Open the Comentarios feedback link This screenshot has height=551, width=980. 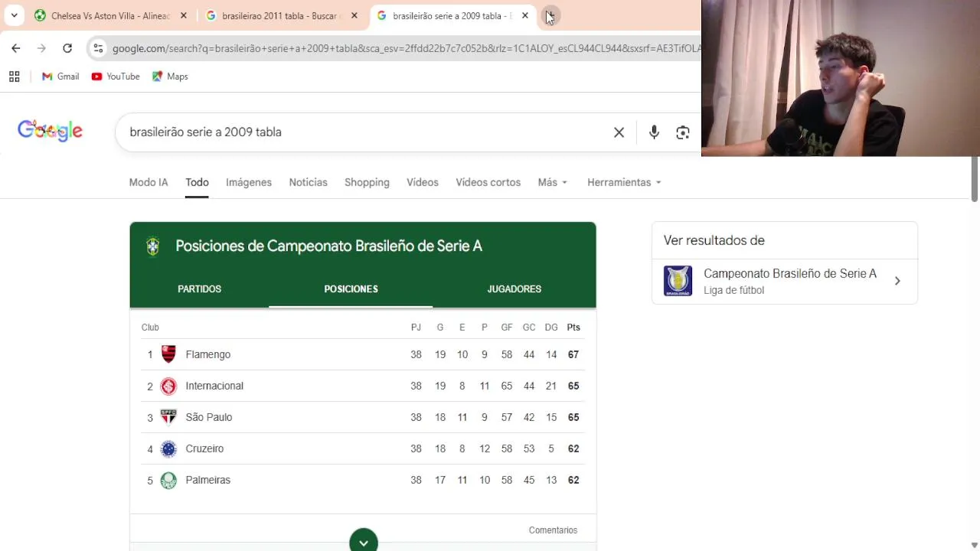tap(553, 530)
